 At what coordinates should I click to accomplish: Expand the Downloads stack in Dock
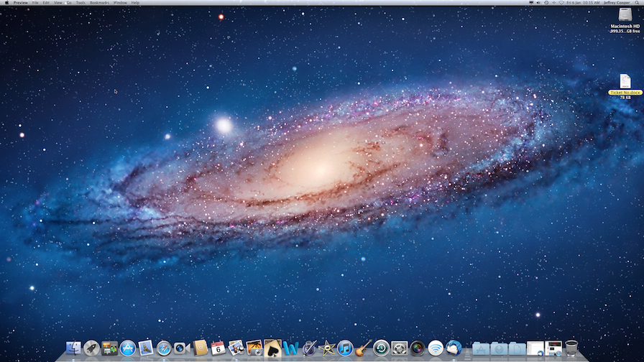[499, 349]
